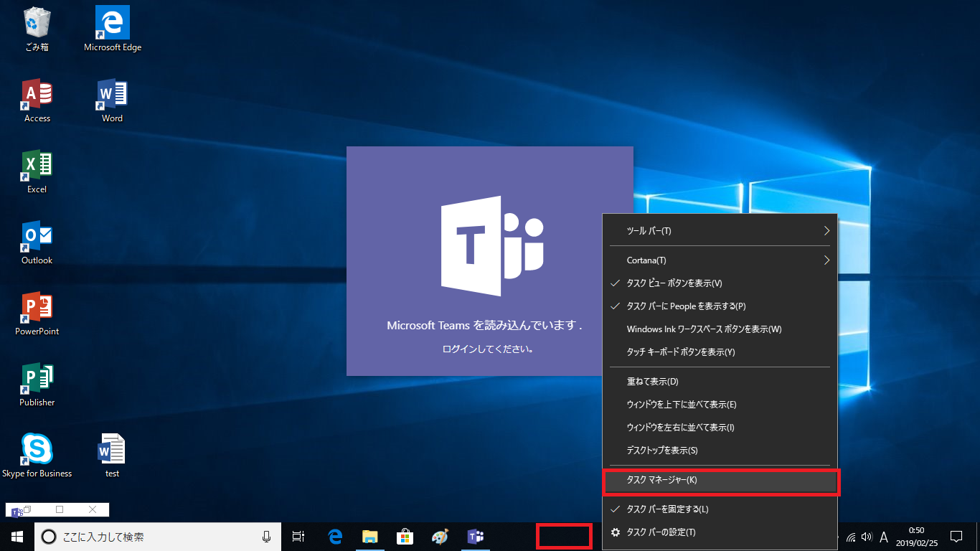The image size is (980, 551).
Task: Expand the ツール バー(T) submenu
Action: coord(720,231)
